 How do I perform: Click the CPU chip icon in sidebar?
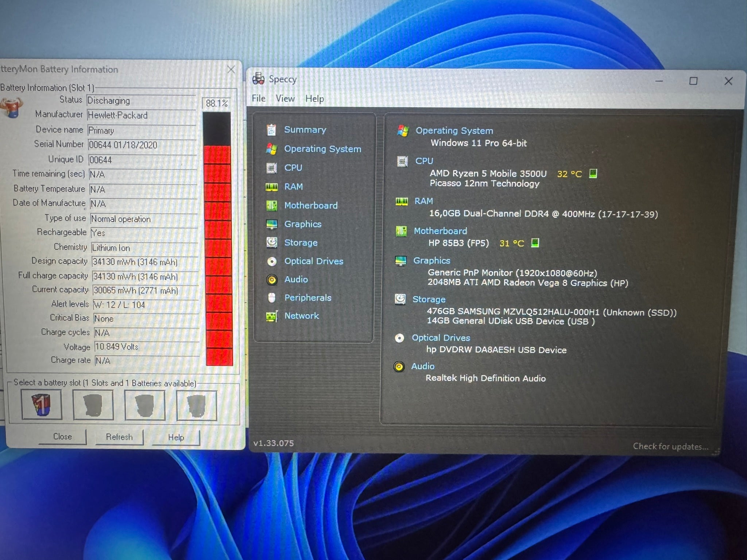coord(271,168)
